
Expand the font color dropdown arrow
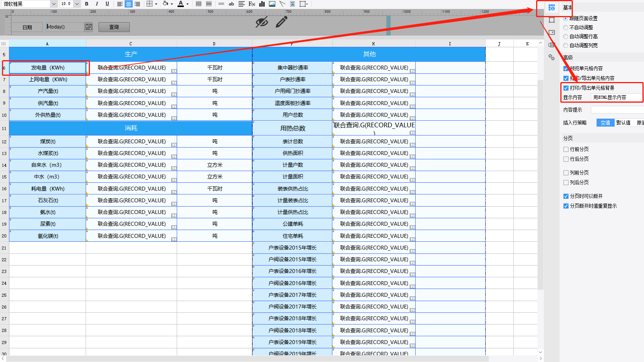coord(187,4)
